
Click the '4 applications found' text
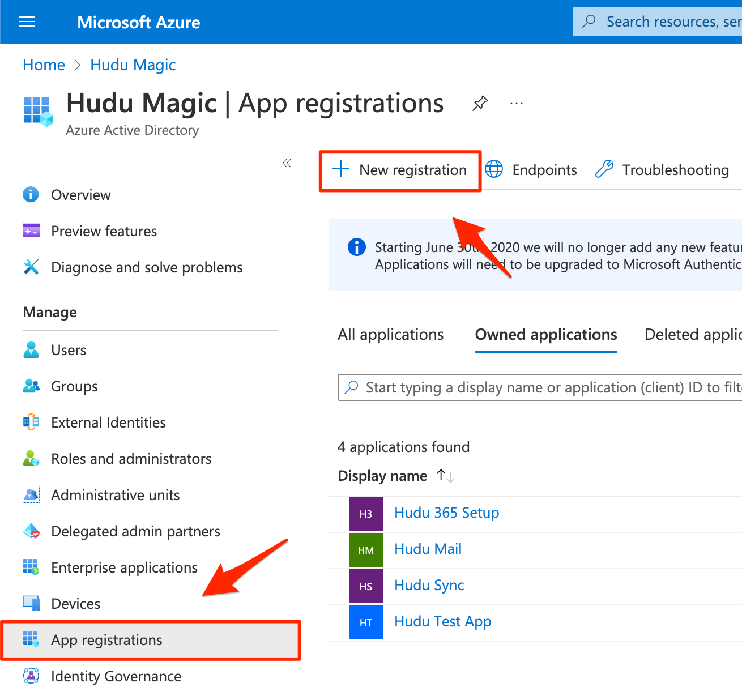(x=404, y=447)
